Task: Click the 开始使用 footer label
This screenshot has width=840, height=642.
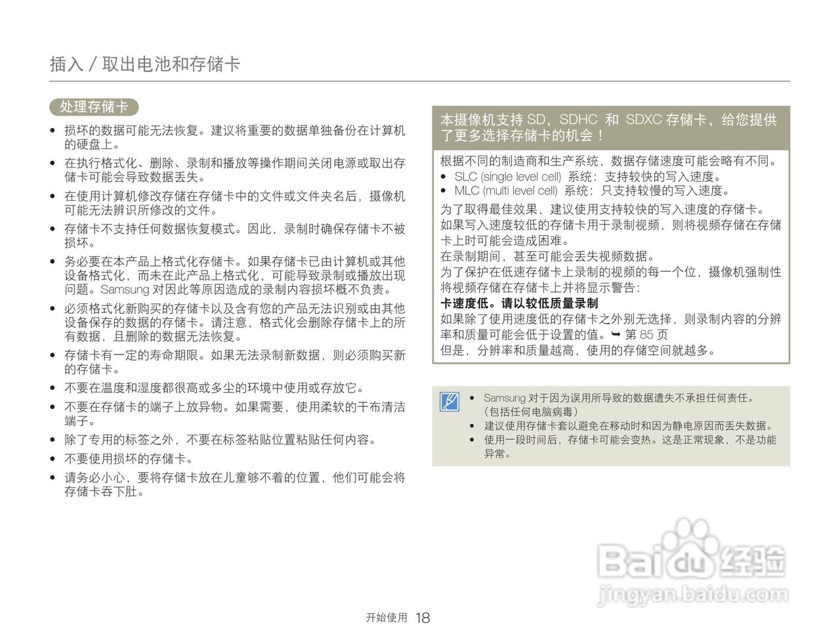Action: (387, 618)
